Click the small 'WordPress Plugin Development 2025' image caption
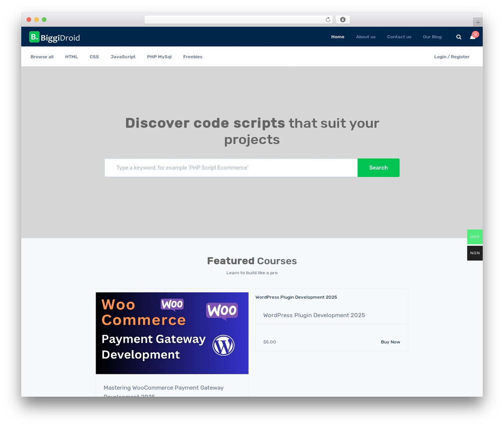The height and width of the screenshot is (427, 504). (296, 297)
